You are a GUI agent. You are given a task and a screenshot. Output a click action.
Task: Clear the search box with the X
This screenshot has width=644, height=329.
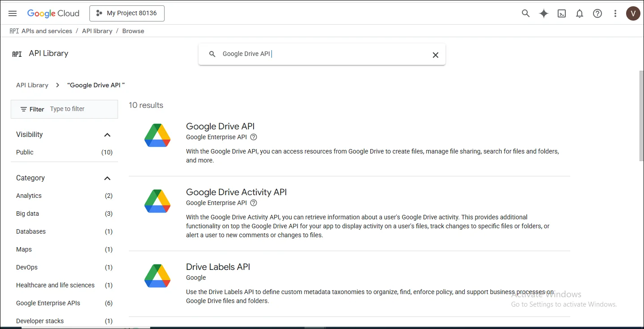[x=435, y=55]
